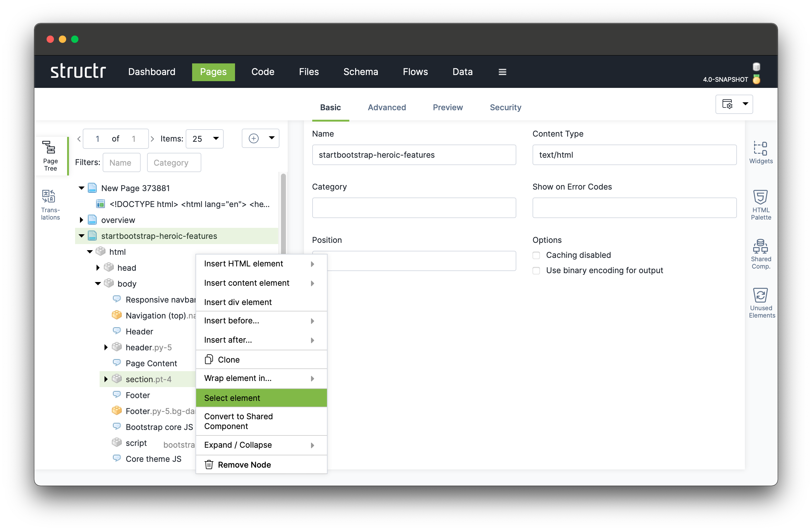
Task: Enable the Caching disabled checkbox
Action: [536, 255]
